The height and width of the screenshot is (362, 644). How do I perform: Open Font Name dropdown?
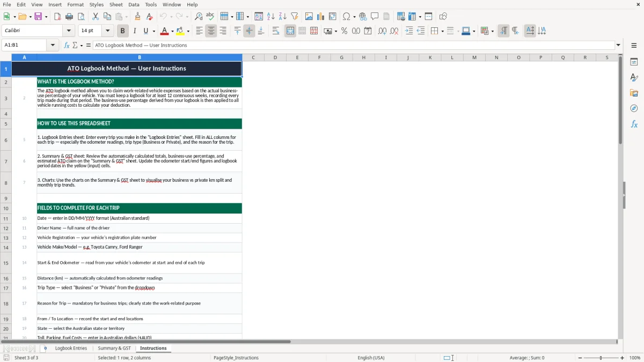(68, 31)
